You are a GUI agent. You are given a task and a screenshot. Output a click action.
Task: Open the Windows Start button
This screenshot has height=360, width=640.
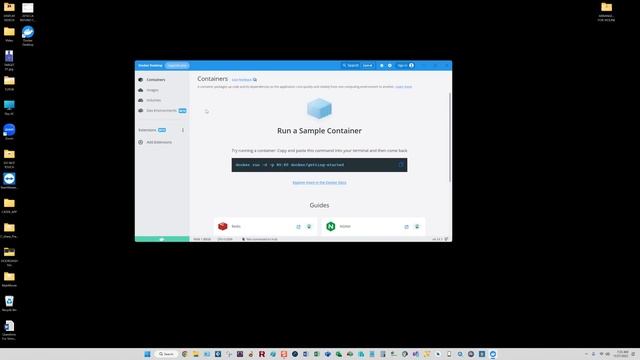point(147,354)
